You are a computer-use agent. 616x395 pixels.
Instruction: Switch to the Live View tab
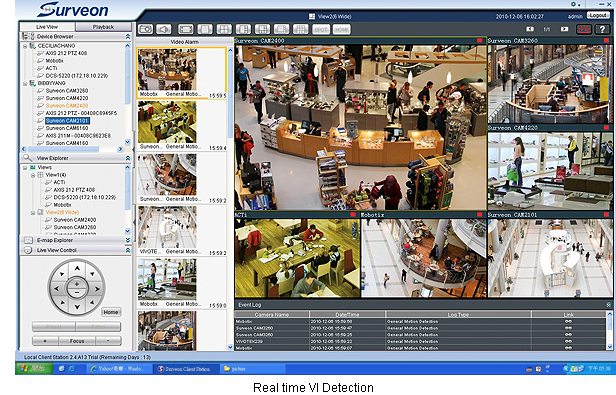click(47, 27)
